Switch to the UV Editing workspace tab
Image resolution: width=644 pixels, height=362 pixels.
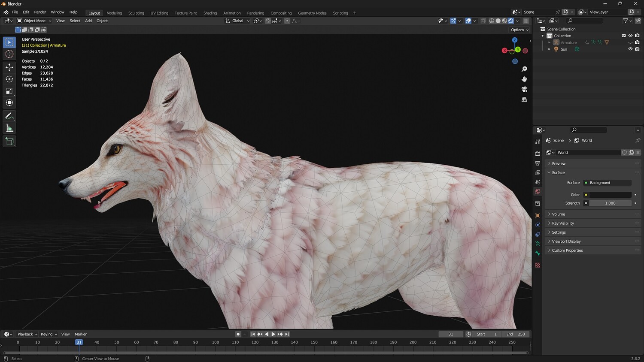(x=159, y=13)
